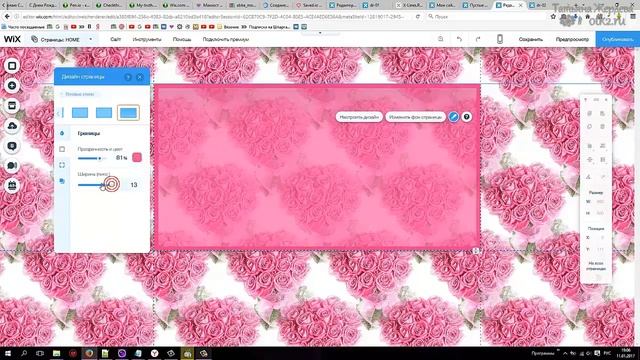Select the third highlighted page style thumbnail

[x=128, y=113]
